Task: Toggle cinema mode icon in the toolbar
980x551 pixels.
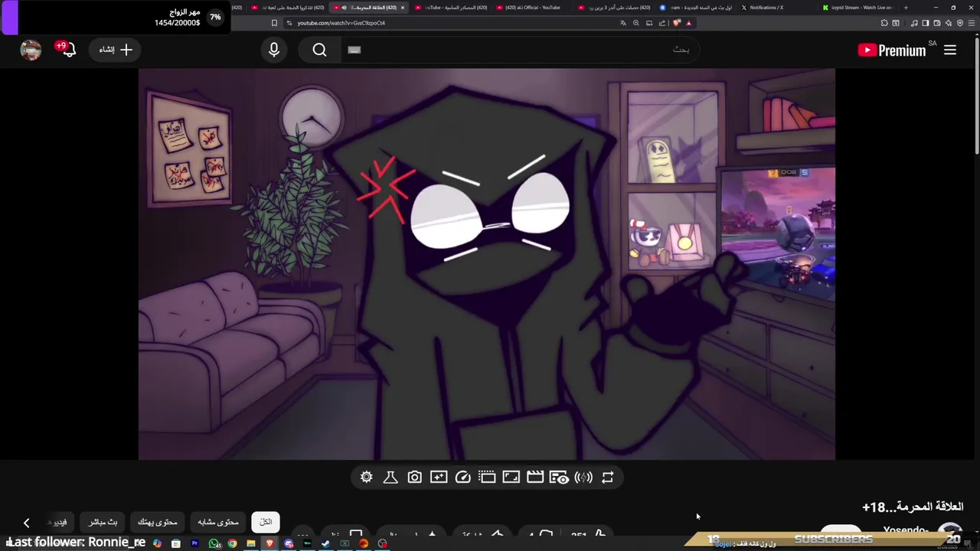Action: (x=487, y=478)
